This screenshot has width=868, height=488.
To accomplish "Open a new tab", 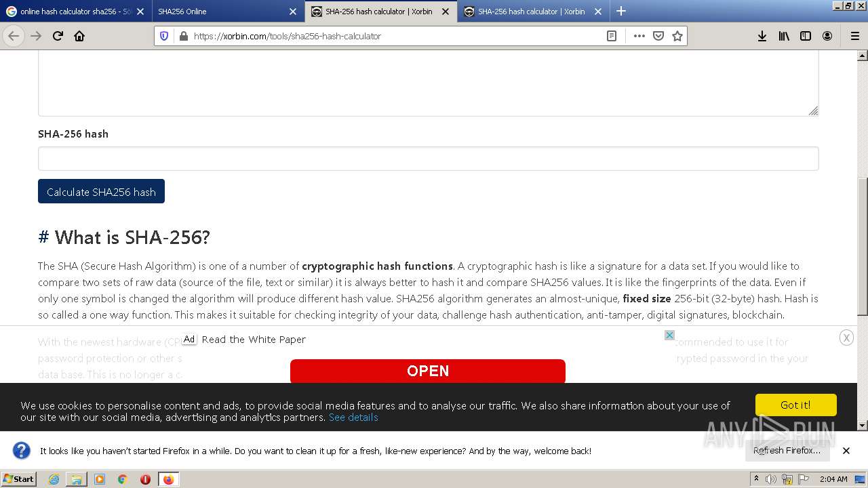I will [621, 11].
